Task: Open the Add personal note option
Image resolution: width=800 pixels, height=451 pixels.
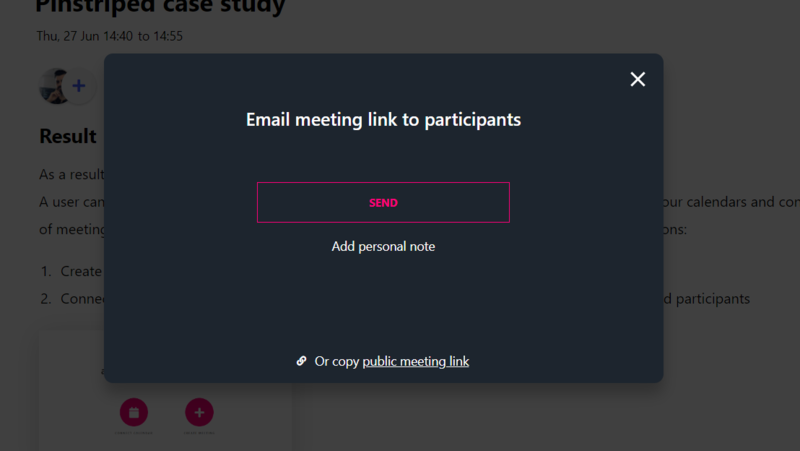Action: point(383,246)
